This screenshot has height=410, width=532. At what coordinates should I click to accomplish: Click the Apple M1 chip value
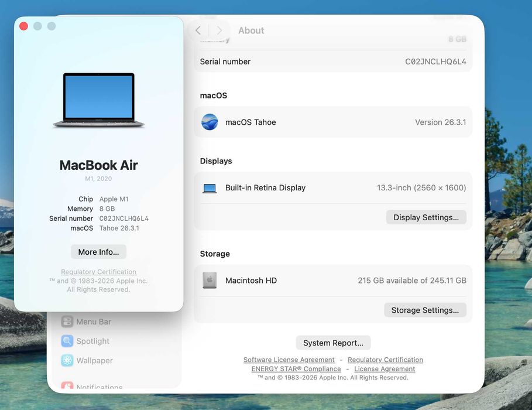tap(114, 199)
